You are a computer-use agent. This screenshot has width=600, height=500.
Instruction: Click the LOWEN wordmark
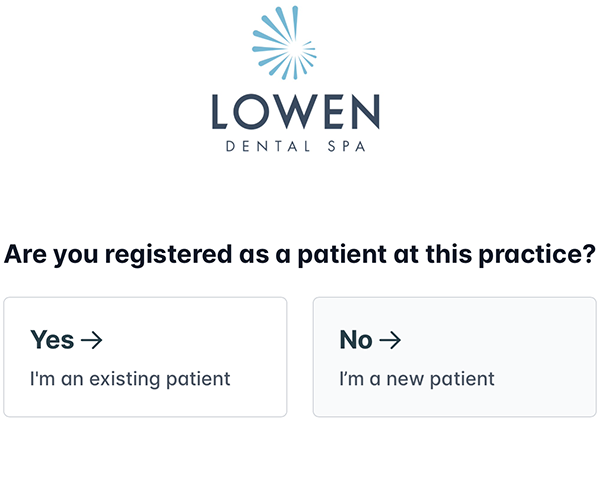[295, 111]
